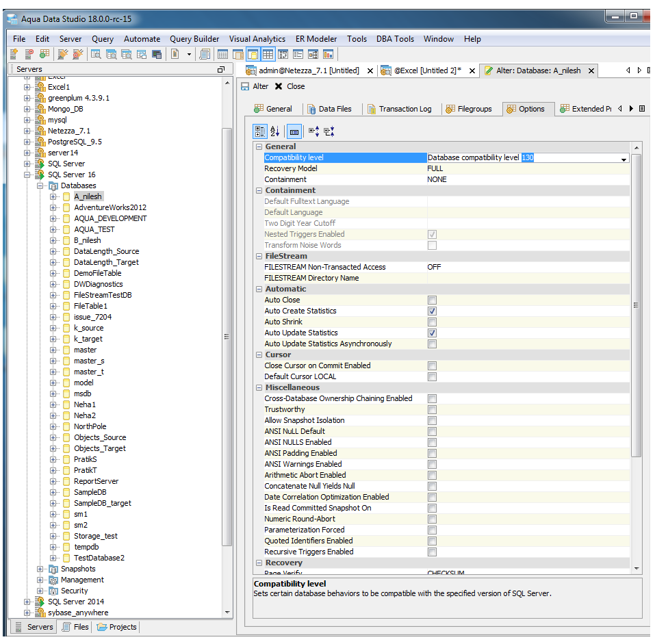This screenshot has height=644, width=655.
Task: Click the Expand all categories icon
Action: tap(313, 131)
